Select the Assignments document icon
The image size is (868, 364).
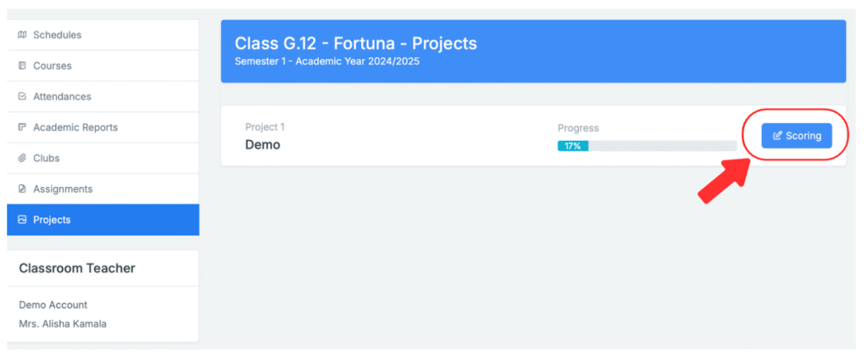[x=22, y=189]
